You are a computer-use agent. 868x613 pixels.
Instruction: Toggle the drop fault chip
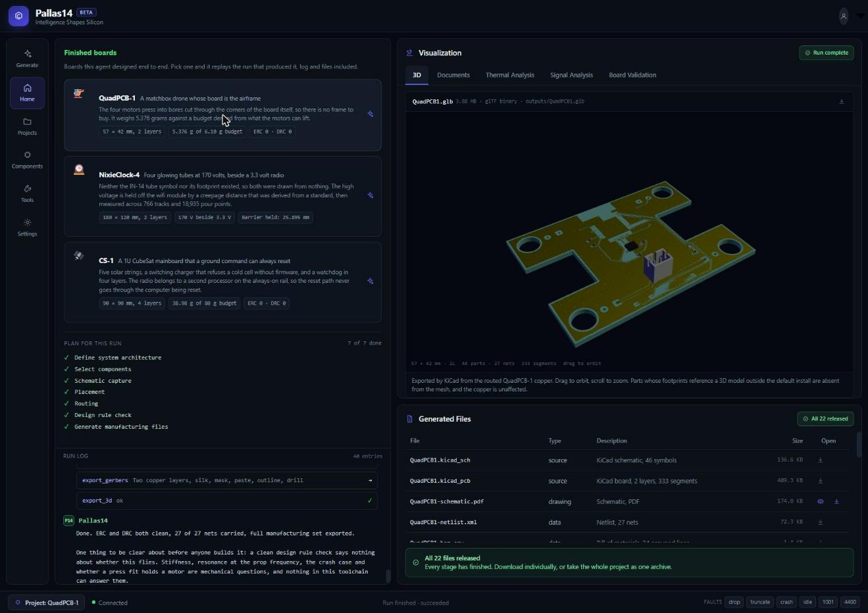tap(734, 602)
